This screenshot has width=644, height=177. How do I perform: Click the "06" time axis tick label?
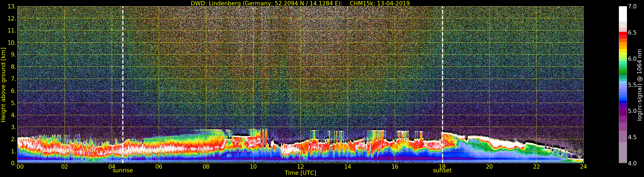coord(159,166)
